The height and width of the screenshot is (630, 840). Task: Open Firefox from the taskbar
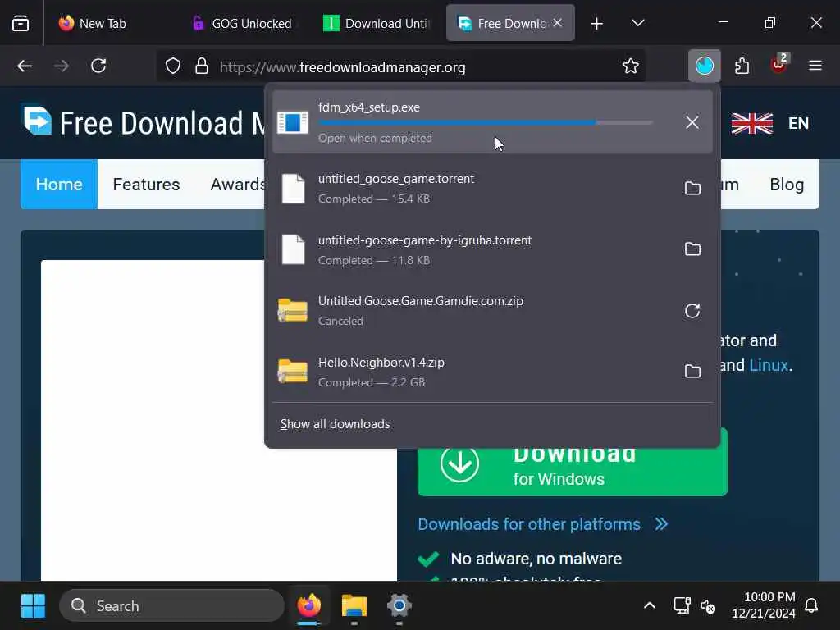coord(308,606)
